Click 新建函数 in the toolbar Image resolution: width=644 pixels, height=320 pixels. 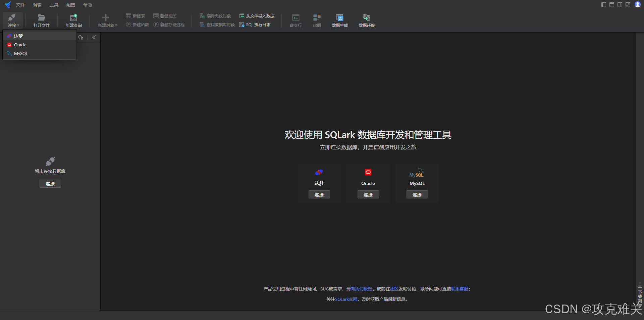tap(138, 25)
